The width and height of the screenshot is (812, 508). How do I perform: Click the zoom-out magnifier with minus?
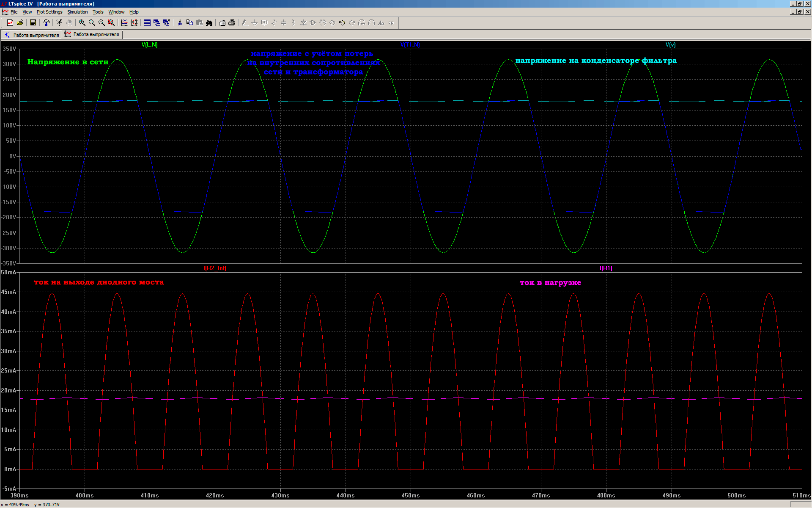(x=101, y=23)
